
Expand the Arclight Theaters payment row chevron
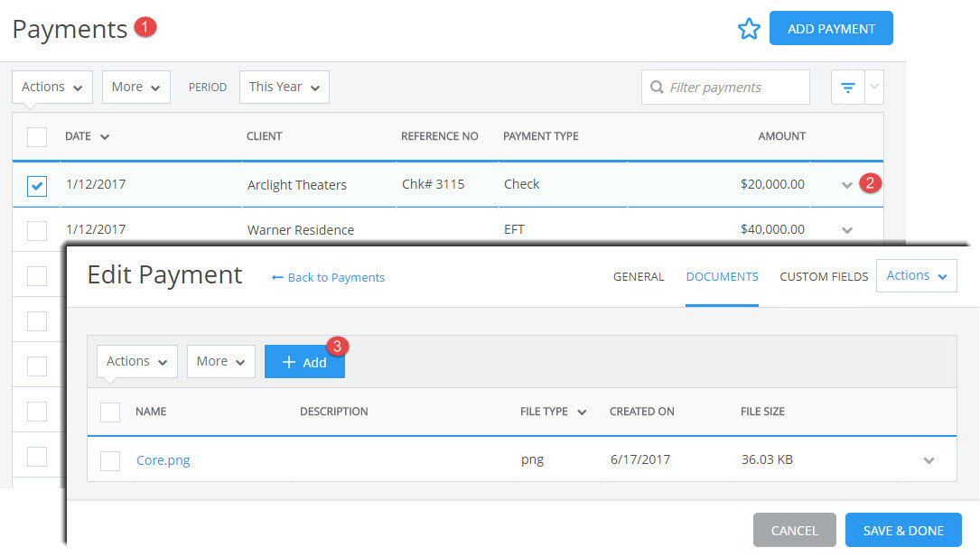[x=847, y=184]
